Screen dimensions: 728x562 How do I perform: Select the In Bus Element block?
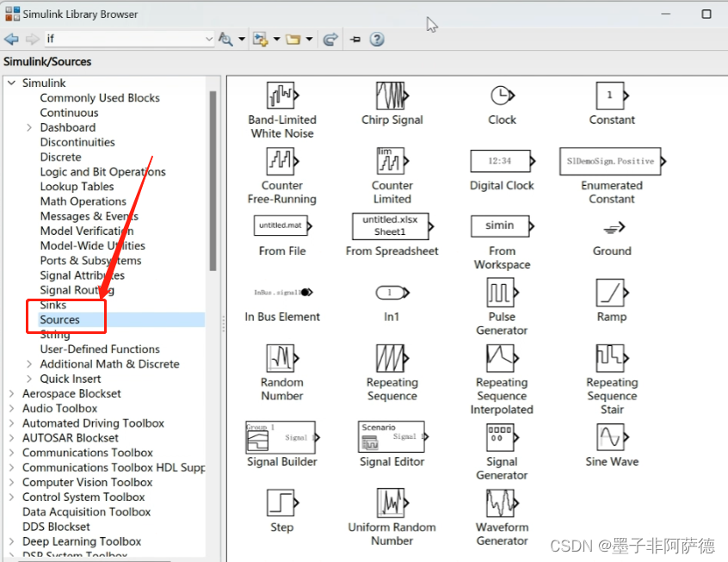(283, 292)
